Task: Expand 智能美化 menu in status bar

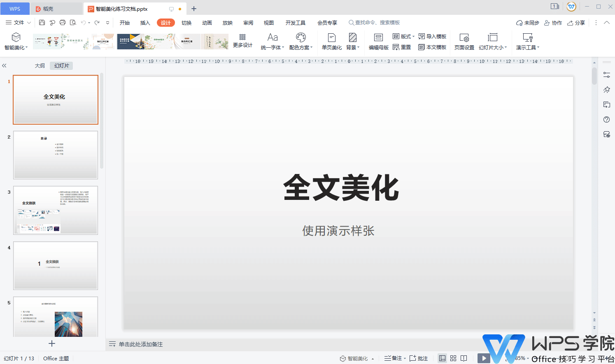Action: pyautogui.click(x=373, y=359)
